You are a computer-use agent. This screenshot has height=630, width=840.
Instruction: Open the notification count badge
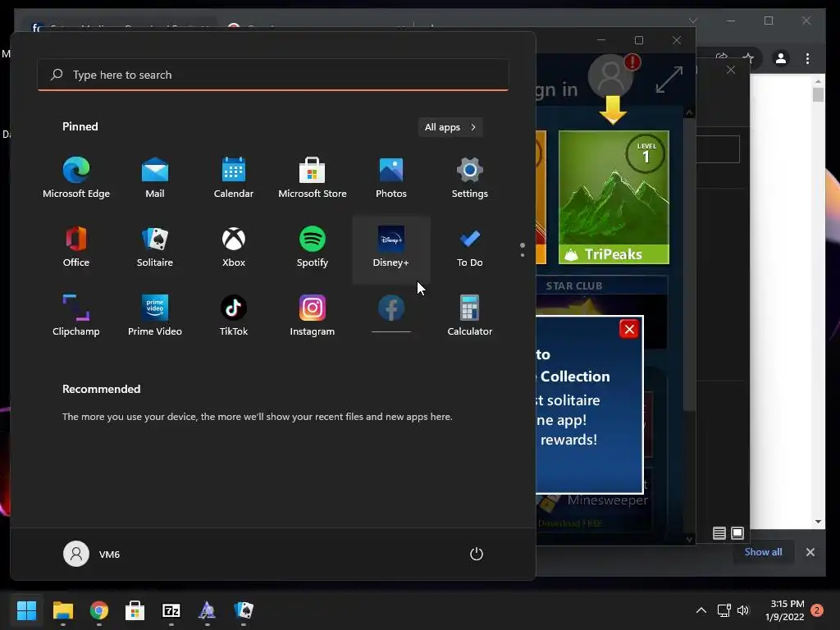pyautogui.click(x=817, y=610)
